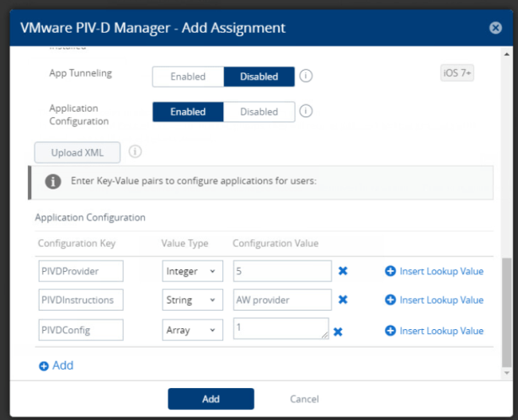Click Insert Lookup Value for PIVDInstructions

[x=441, y=300]
